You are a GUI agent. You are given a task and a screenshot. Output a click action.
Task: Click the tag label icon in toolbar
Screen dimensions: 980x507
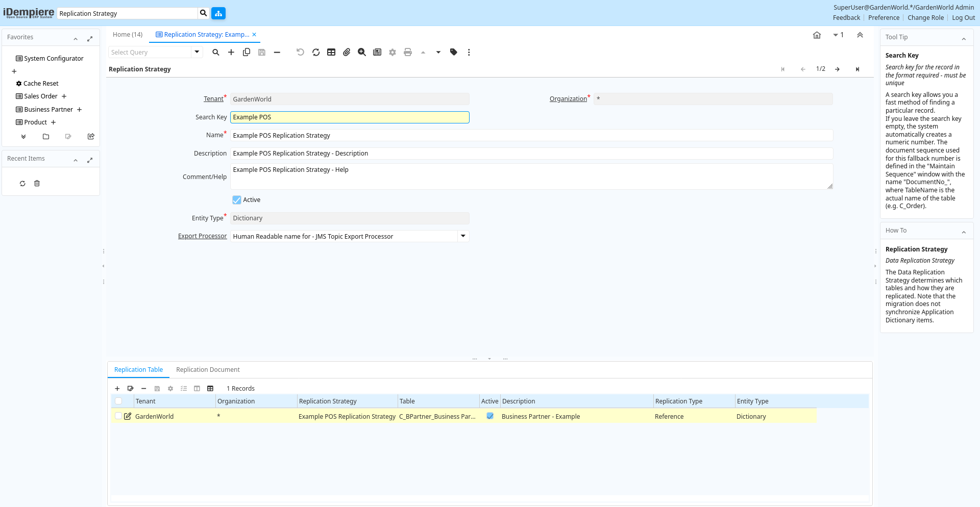453,52
